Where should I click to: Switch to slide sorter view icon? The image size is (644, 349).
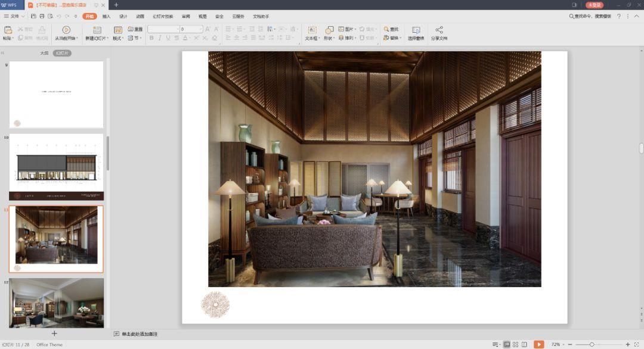point(515,344)
